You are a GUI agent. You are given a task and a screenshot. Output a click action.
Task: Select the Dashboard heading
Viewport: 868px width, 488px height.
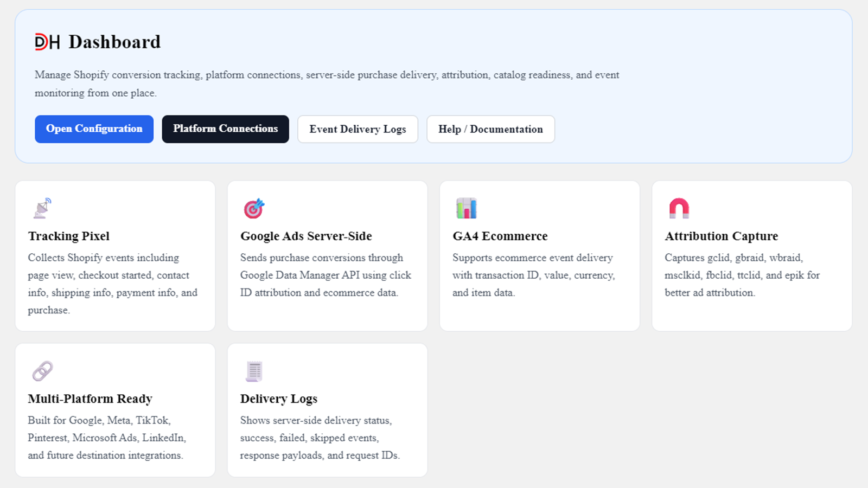[114, 42]
